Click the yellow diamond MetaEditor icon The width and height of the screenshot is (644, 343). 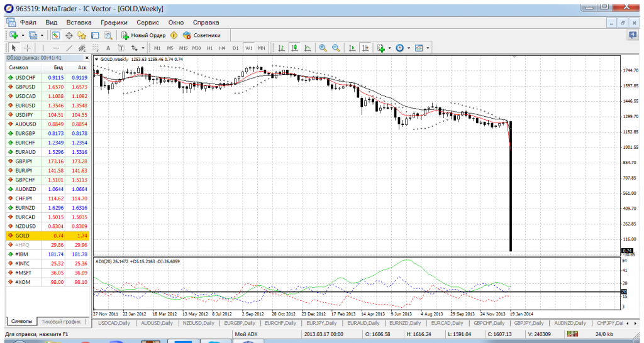(x=174, y=35)
